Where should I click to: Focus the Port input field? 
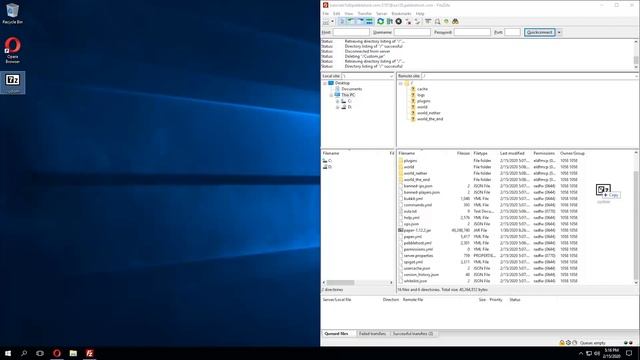[x=513, y=32]
